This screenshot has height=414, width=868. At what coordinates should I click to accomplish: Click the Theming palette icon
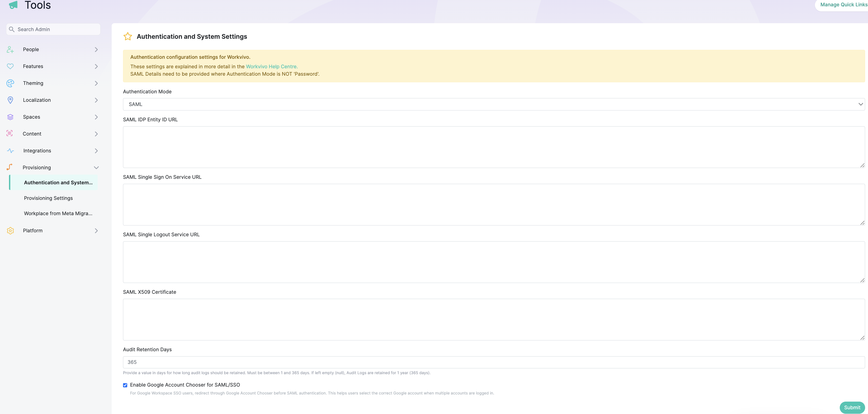10,83
